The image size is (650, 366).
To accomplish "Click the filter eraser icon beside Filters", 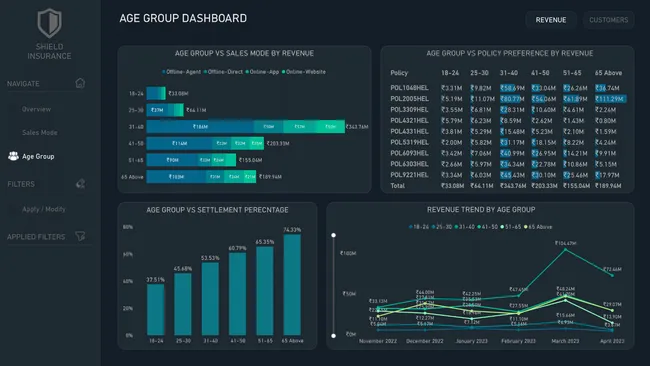I will (80, 184).
